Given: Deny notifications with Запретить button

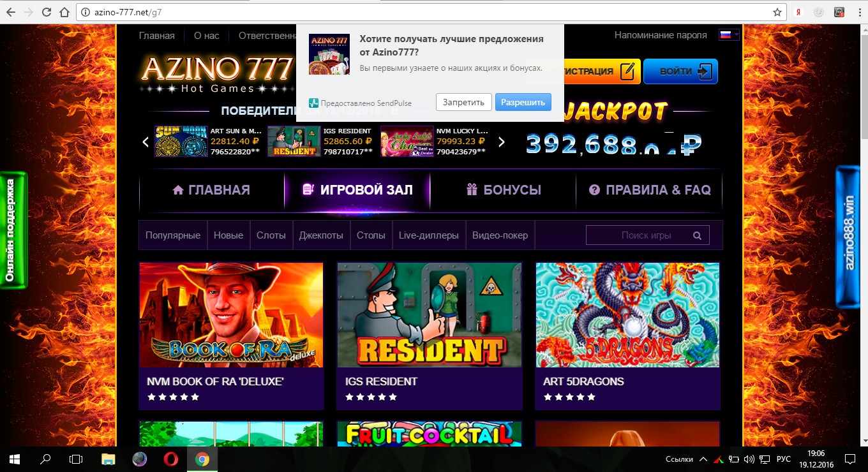Looking at the screenshot, I should point(464,102).
